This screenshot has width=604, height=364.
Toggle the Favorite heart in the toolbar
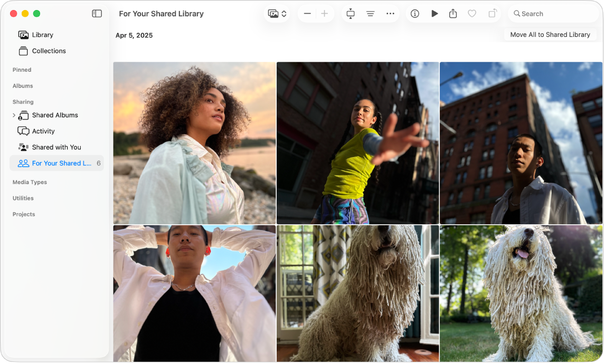472,13
